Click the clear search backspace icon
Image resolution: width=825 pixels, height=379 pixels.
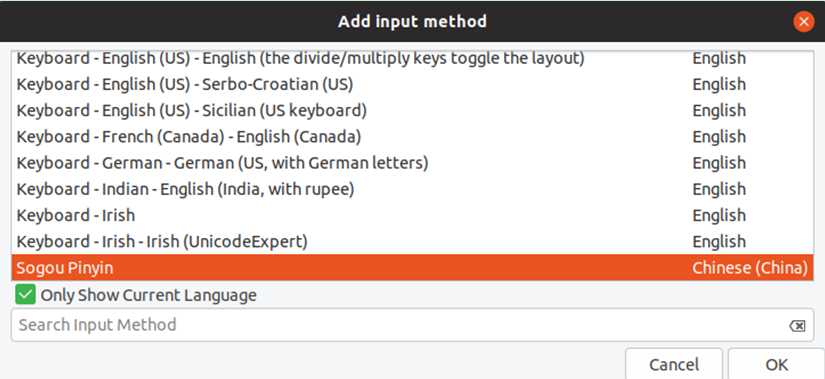(x=797, y=326)
